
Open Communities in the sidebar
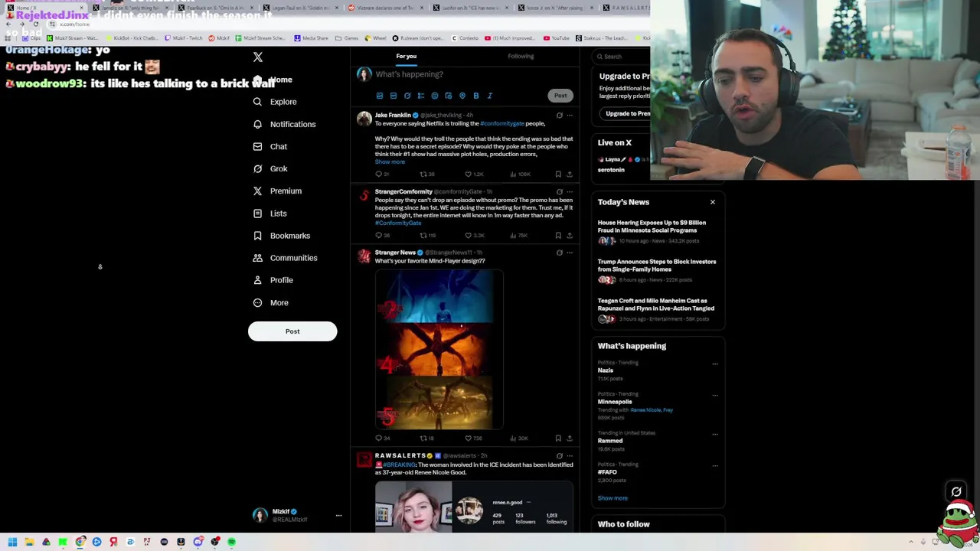tap(285, 258)
